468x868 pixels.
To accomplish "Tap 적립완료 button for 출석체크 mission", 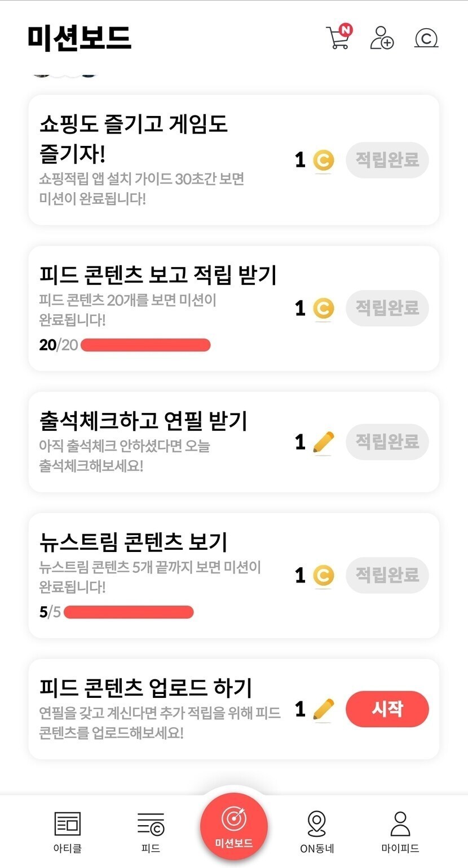I will (387, 442).
